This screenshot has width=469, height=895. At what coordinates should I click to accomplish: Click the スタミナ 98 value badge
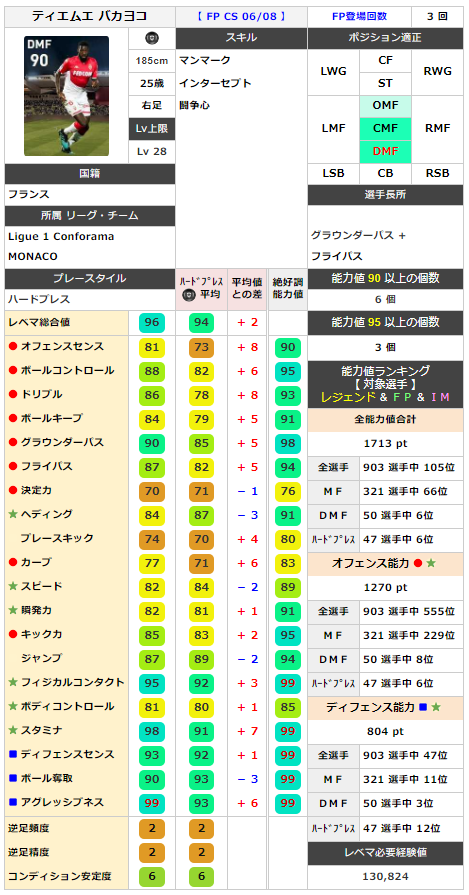click(x=152, y=731)
